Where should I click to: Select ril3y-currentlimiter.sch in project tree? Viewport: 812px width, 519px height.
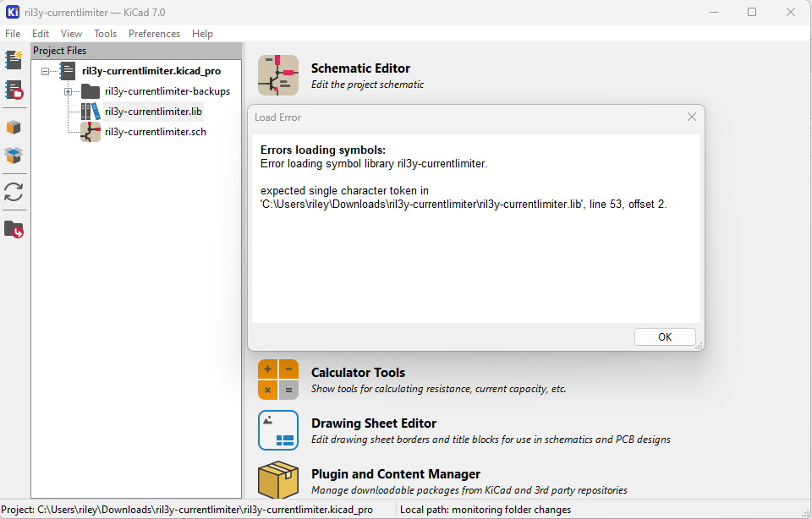pos(156,131)
